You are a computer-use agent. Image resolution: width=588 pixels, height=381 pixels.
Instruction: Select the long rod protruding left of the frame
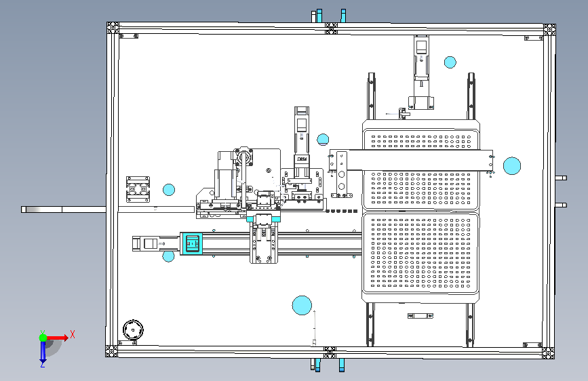[64, 209]
